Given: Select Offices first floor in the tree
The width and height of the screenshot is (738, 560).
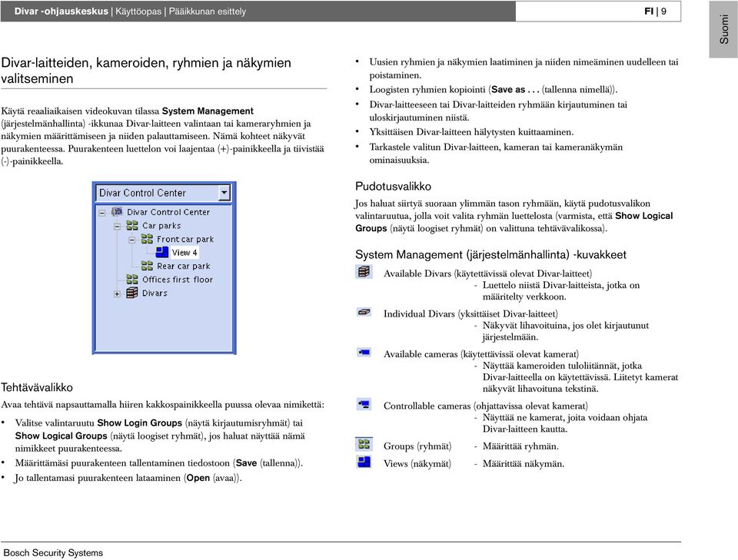Looking at the screenshot, I should tap(178, 280).
